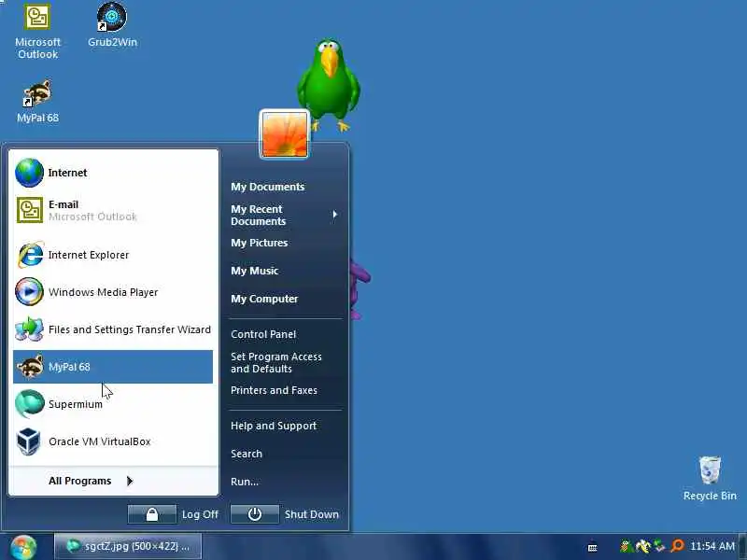Launch Internet Explorer from Start menu
The height and width of the screenshot is (560, 747).
click(112, 255)
